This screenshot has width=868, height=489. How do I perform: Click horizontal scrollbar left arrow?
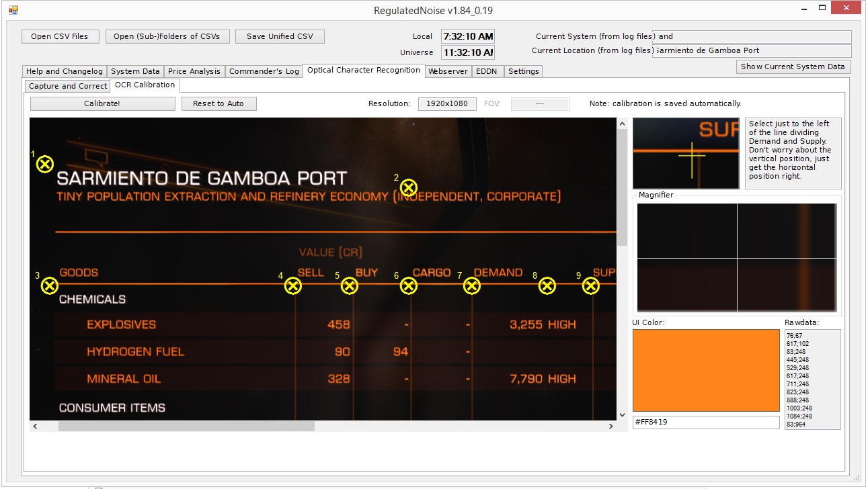(35, 426)
